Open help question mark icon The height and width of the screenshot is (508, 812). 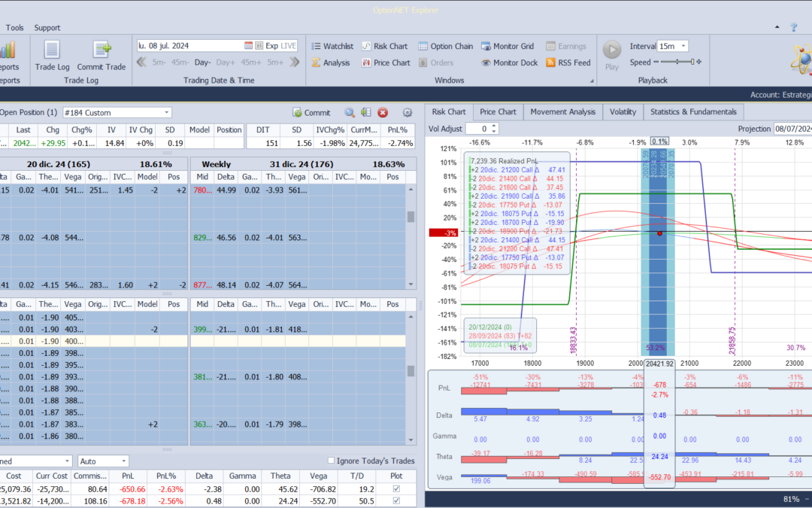tap(794, 28)
